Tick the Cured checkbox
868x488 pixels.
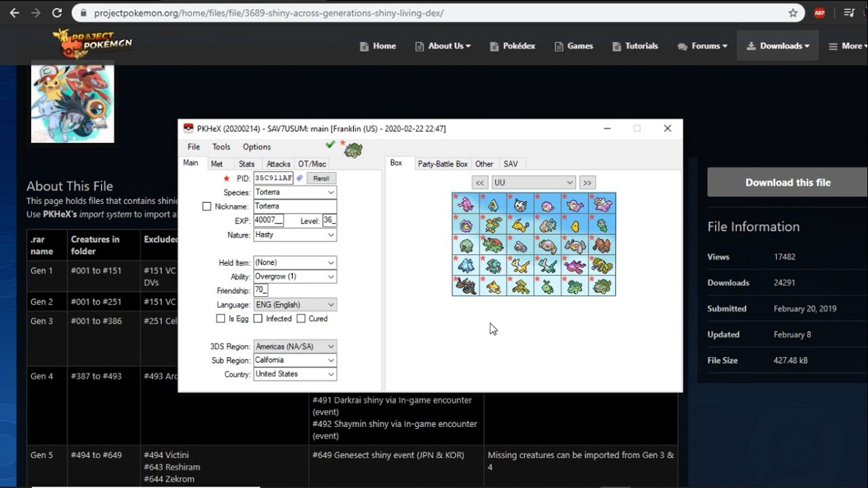[x=301, y=319]
